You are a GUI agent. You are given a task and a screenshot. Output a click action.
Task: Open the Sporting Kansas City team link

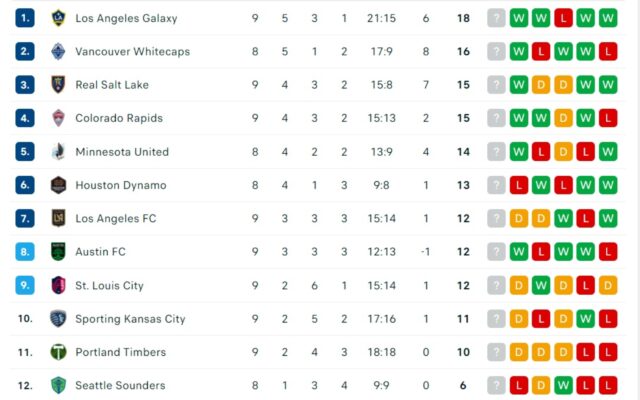click(x=130, y=319)
